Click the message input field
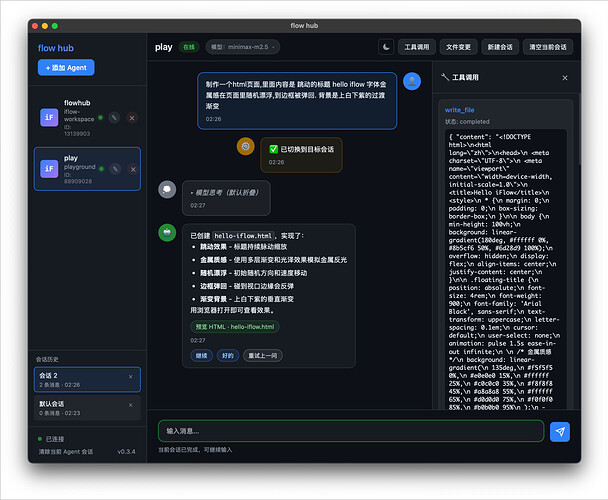Image resolution: width=608 pixels, height=500 pixels. point(350,431)
